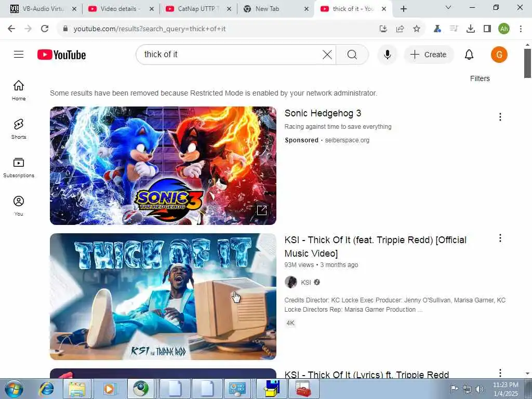Open the You section in the sidebar
532x399 pixels.
point(19,206)
